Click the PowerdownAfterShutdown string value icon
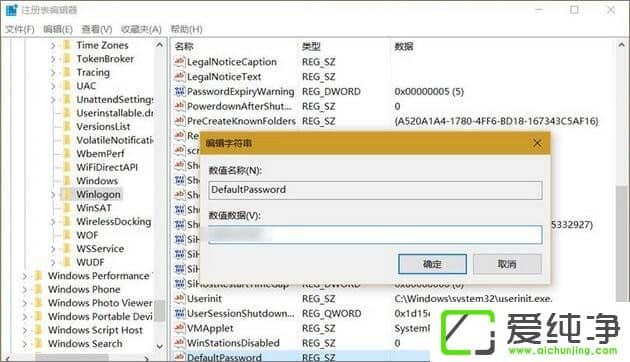Image resolution: width=630 pixels, height=362 pixels. (x=180, y=106)
